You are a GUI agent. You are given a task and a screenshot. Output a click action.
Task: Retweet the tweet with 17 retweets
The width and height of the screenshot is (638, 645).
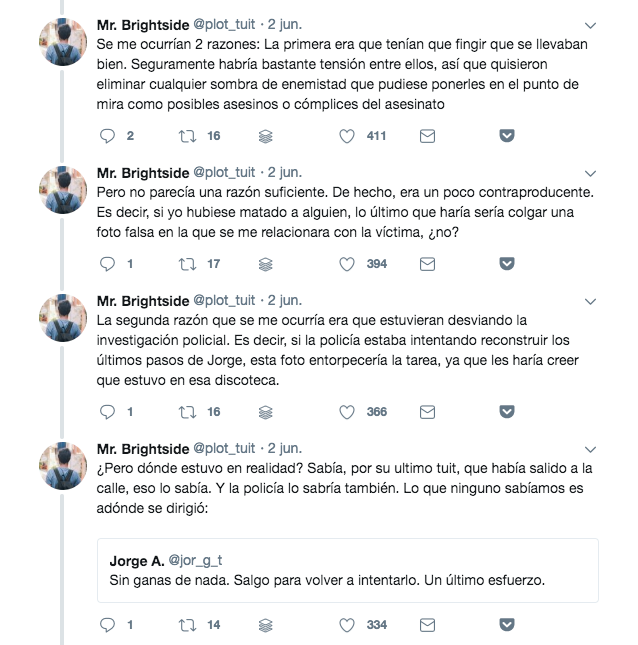coord(187,264)
